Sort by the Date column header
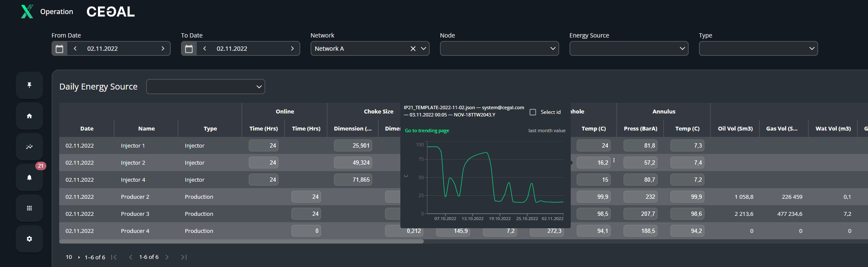The image size is (868, 267). [x=87, y=128]
